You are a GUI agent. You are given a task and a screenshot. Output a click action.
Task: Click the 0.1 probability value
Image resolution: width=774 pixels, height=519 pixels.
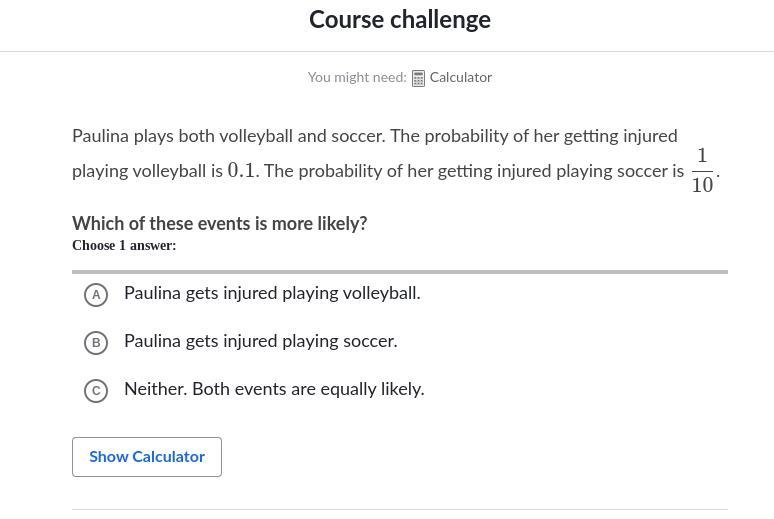coord(241,171)
